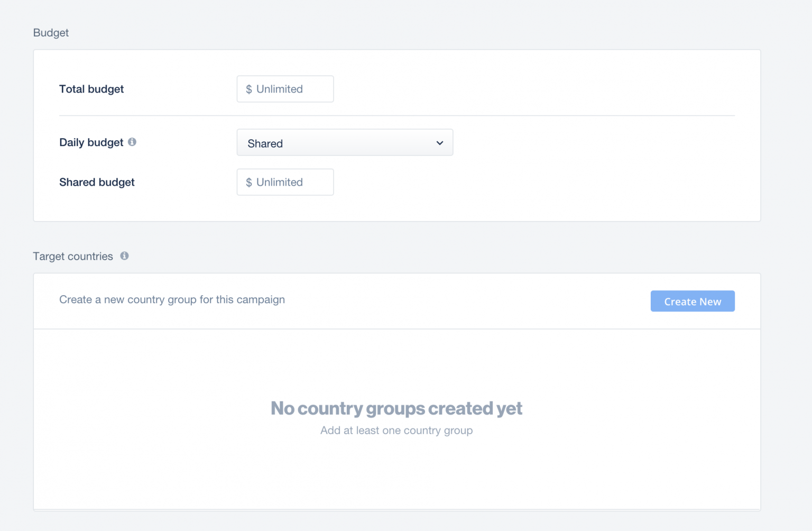Click inside the empty country groups panel

pos(396,476)
